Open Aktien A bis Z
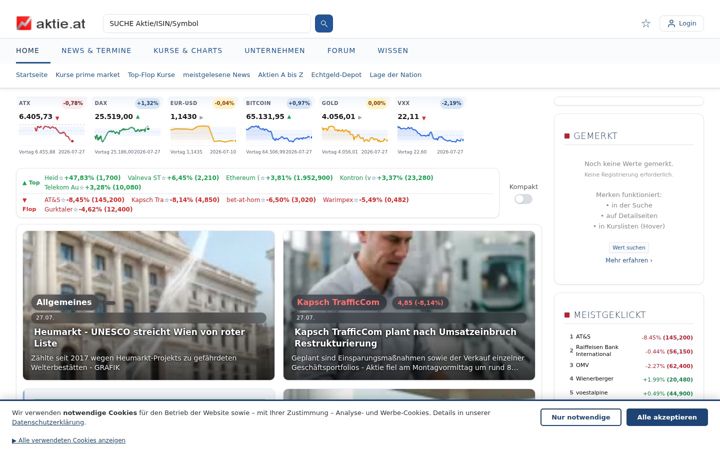The image size is (720, 450). point(281,74)
